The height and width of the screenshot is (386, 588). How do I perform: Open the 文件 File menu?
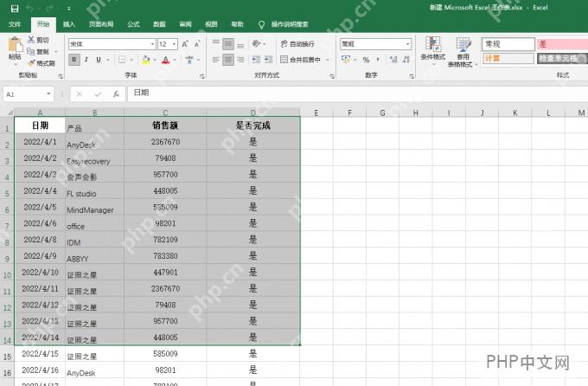click(x=15, y=25)
